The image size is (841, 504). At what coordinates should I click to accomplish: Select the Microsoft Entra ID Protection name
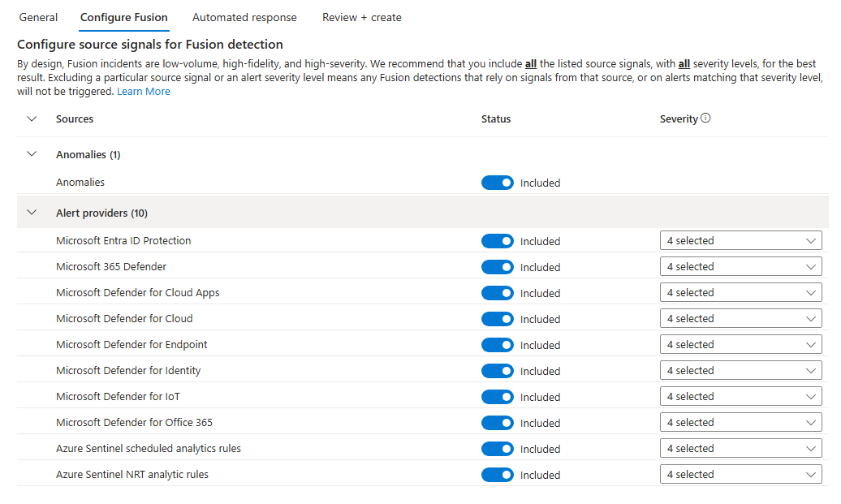tap(123, 241)
